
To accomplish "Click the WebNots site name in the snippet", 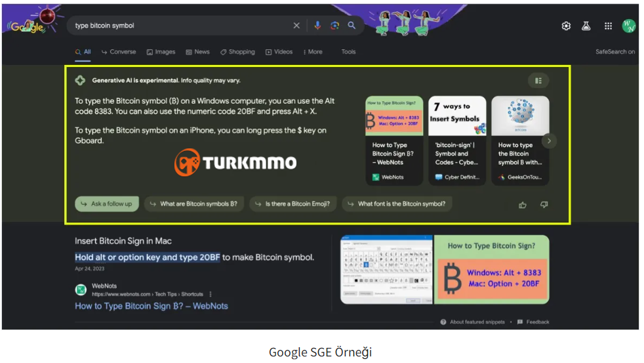I will pyautogui.click(x=104, y=286).
